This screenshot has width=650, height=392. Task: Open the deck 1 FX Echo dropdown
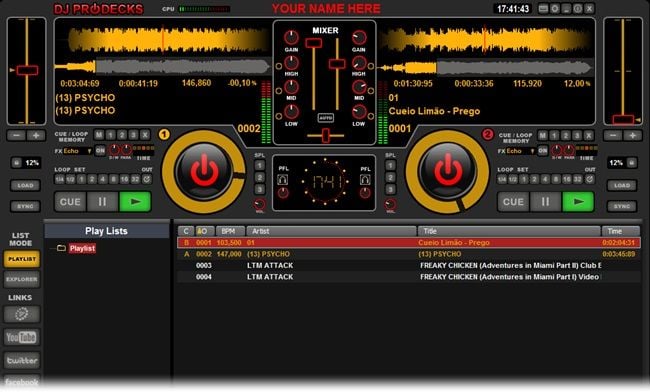78,151
